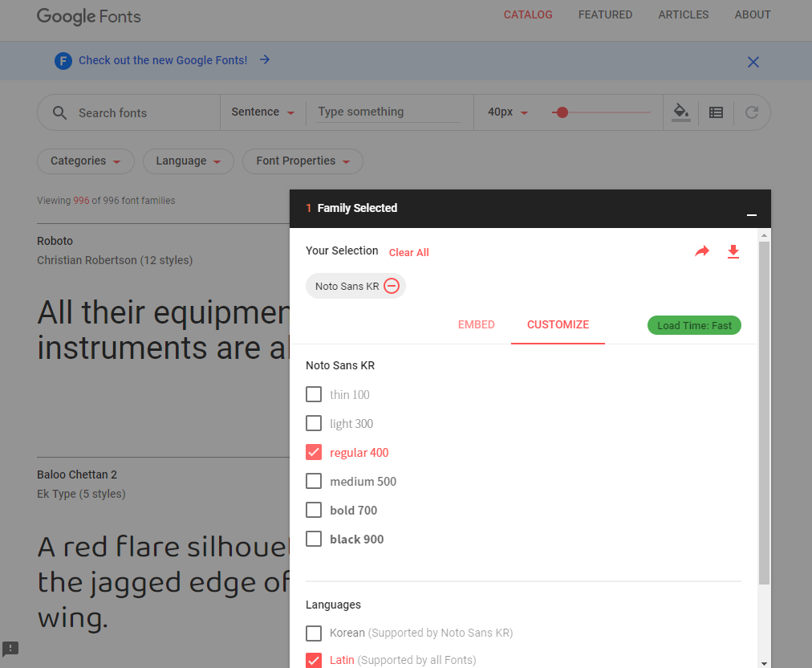Download the selected font family

point(733,252)
